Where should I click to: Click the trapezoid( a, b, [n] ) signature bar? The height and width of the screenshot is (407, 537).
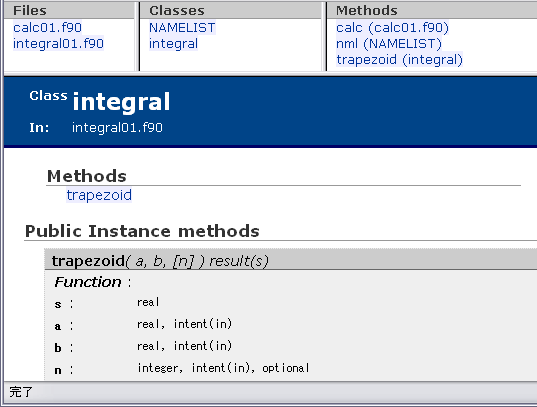[x=291, y=261]
